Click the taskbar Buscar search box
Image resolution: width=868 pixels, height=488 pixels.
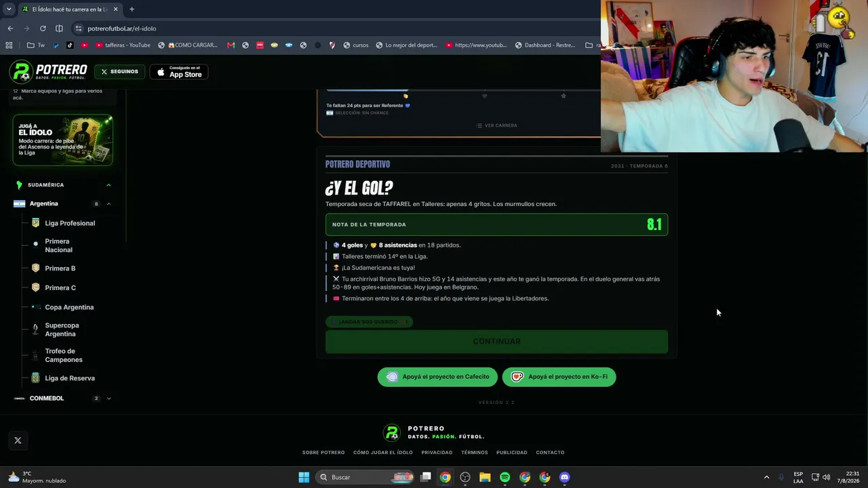tap(366, 477)
